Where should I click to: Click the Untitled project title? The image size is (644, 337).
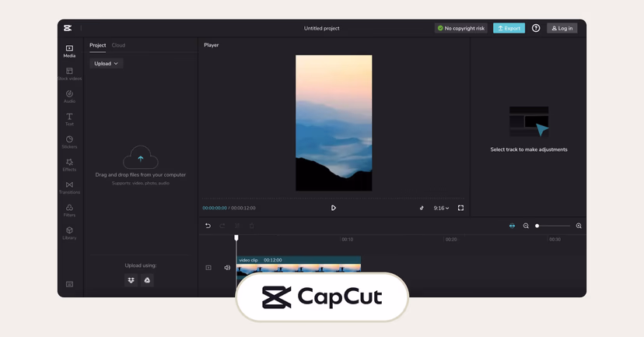click(x=321, y=28)
